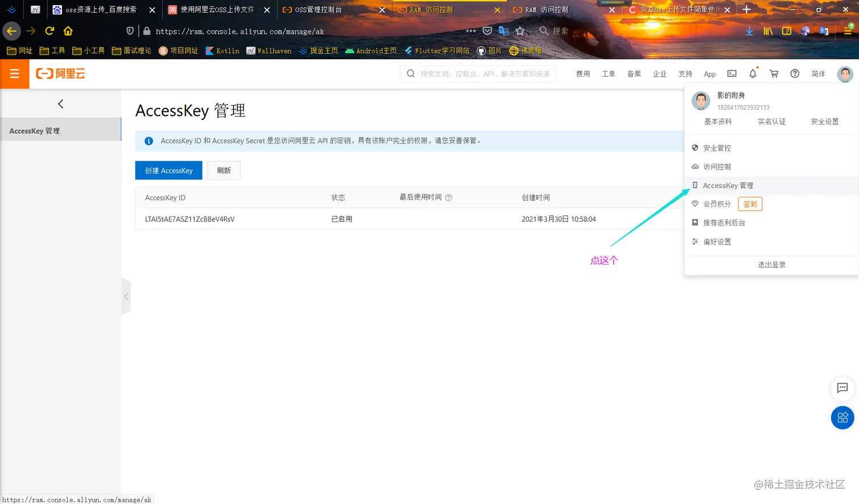
Task: Click the Aliyun logo
Action: [x=60, y=74]
